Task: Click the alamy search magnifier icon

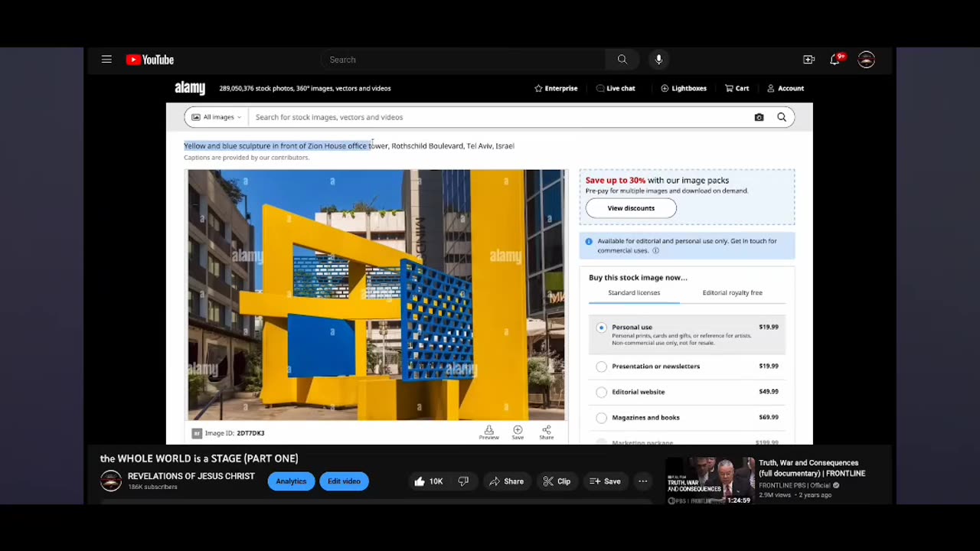Action: click(x=782, y=117)
